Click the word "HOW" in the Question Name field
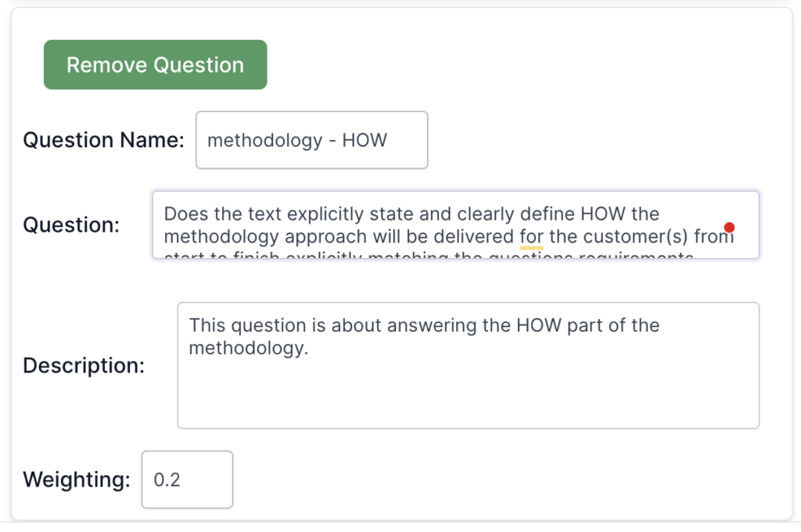The height and width of the screenshot is (532, 801). pos(365,141)
